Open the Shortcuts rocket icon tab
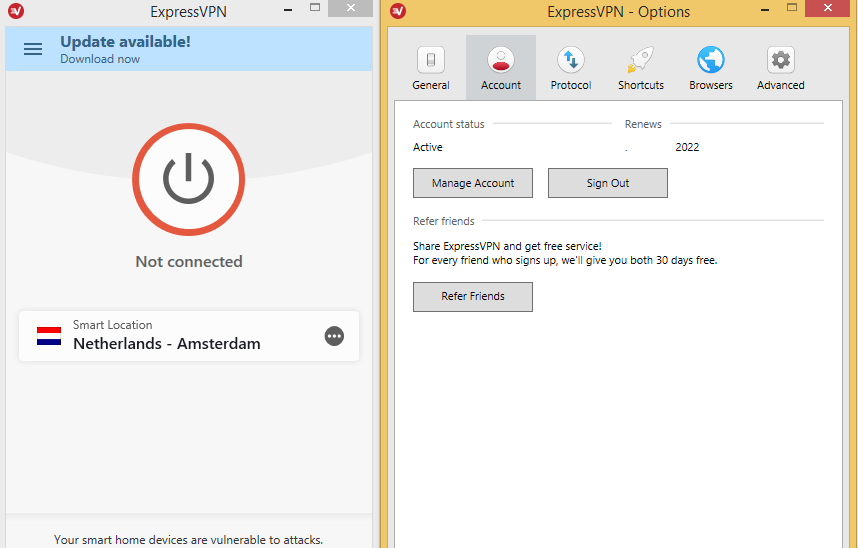 coord(641,60)
